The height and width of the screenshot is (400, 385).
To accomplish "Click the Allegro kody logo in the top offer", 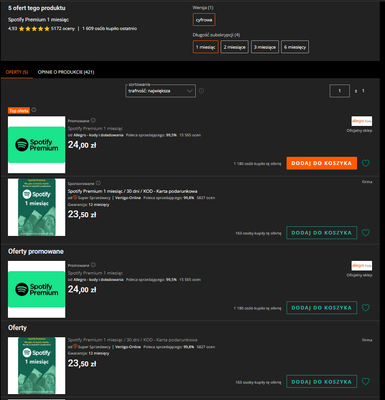I will [x=362, y=121].
